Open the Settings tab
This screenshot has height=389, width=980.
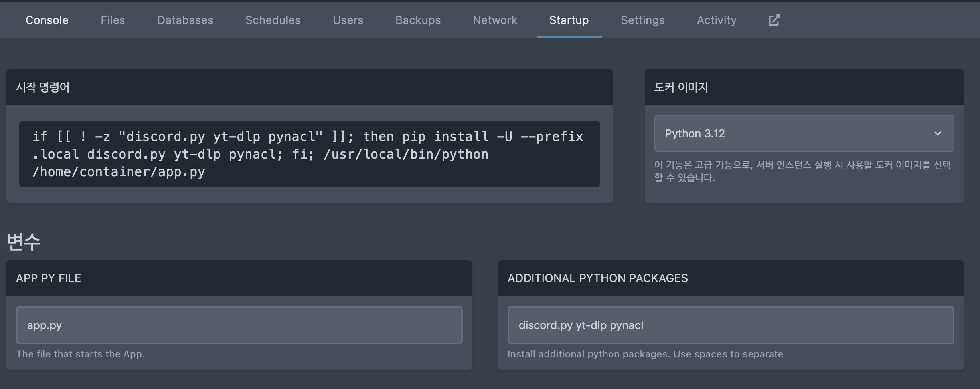click(x=642, y=20)
